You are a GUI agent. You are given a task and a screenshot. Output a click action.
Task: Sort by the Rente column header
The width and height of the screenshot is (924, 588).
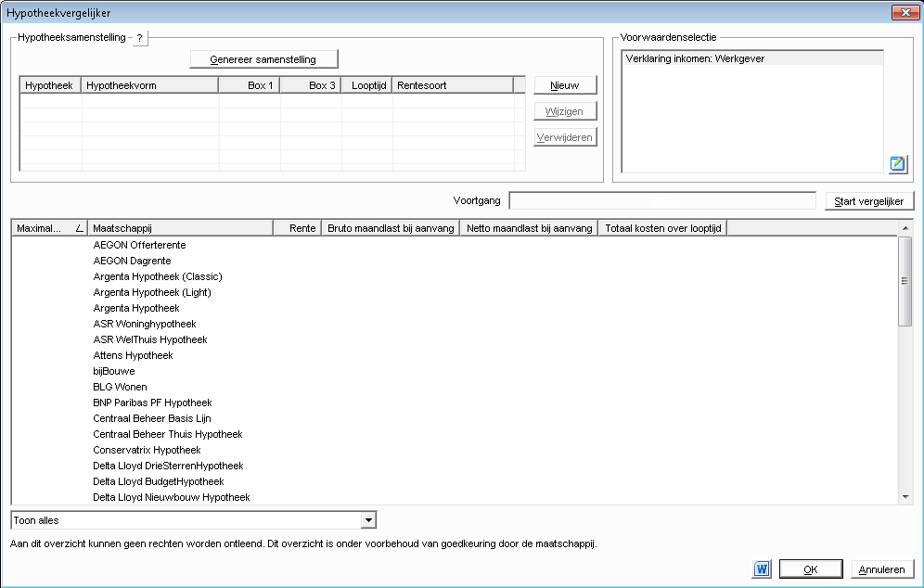[298, 228]
